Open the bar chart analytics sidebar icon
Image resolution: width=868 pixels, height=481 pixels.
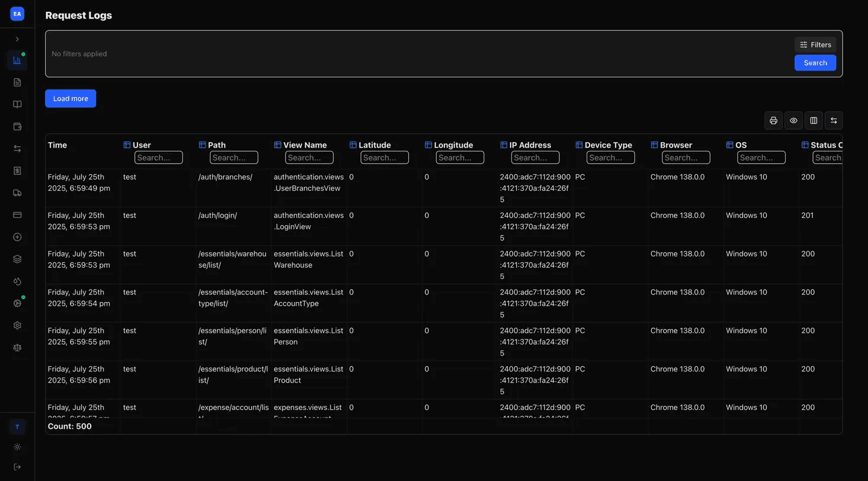click(17, 60)
